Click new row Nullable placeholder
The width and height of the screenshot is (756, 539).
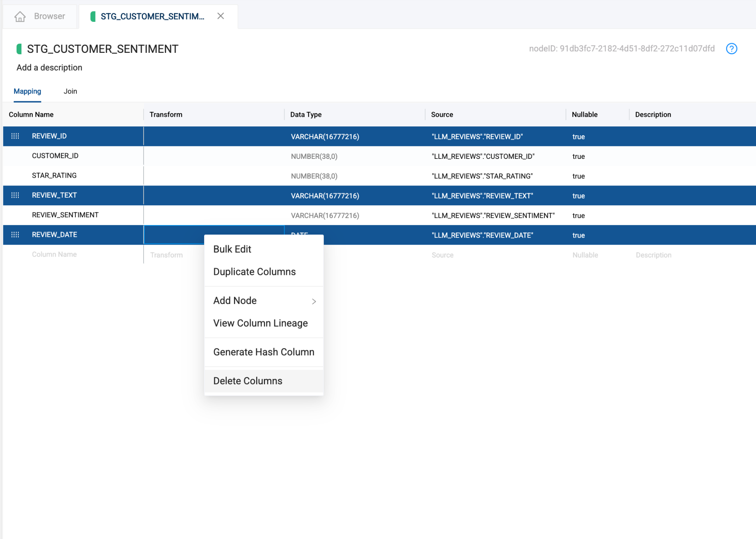(x=585, y=255)
